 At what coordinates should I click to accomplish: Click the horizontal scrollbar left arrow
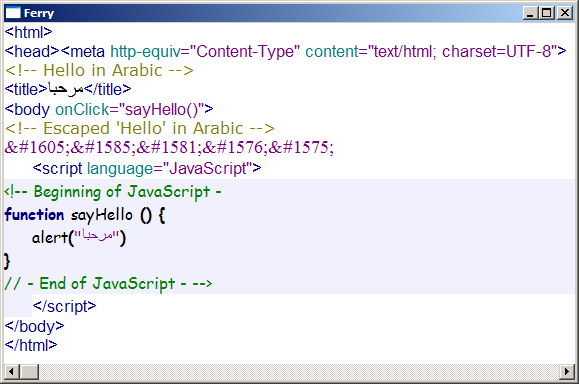click(x=12, y=371)
